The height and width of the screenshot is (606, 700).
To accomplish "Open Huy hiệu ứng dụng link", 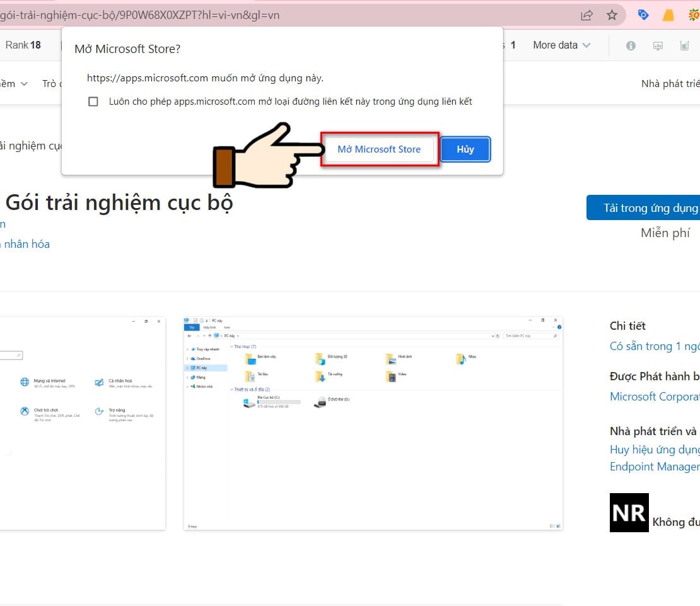I will 655,450.
